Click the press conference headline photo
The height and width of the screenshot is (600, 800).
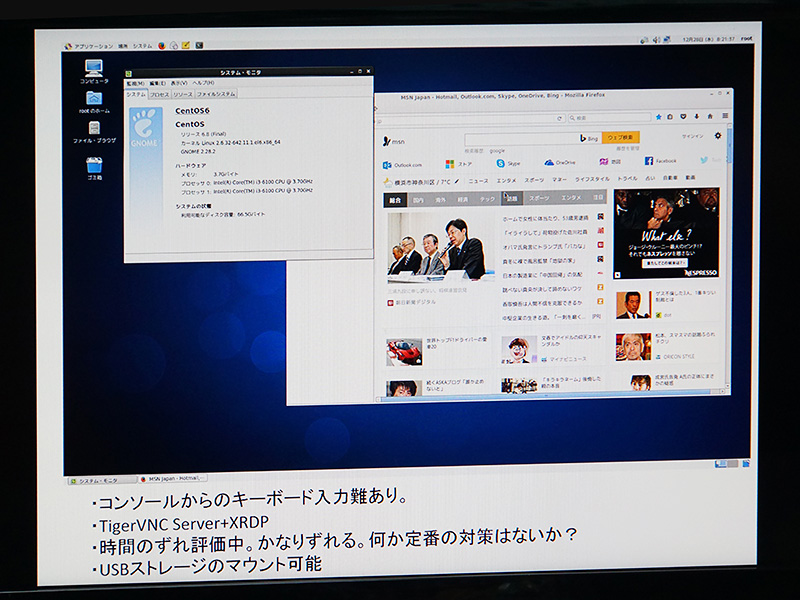click(440, 248)
